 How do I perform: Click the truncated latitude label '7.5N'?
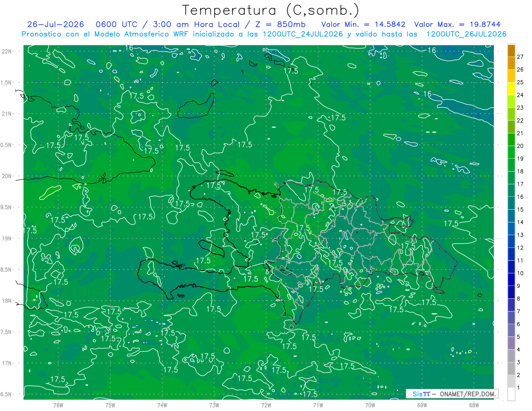7,332
